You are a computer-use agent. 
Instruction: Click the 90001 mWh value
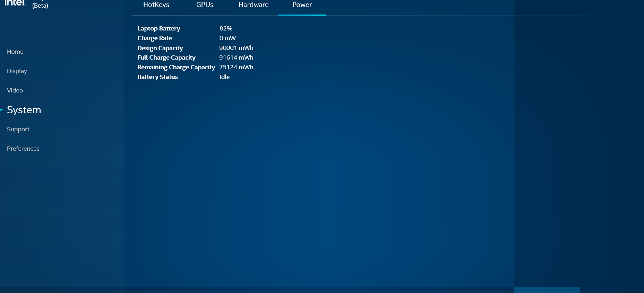(236, 48)
